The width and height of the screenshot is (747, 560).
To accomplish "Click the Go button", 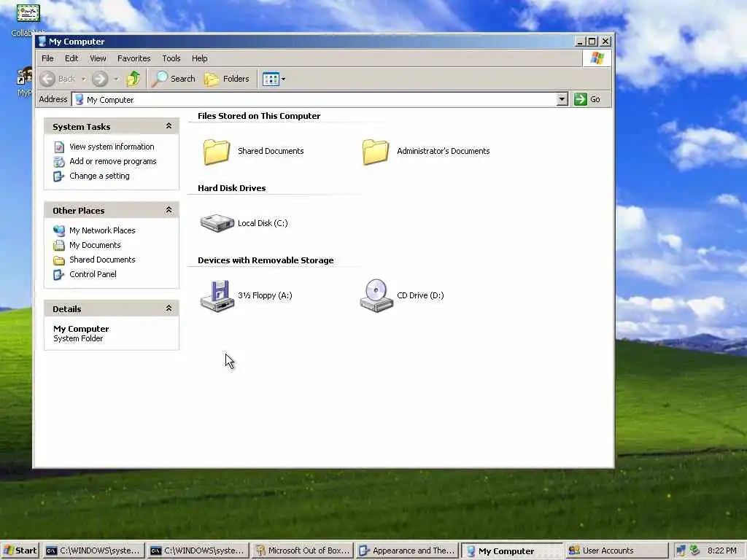I will point(587,99).
